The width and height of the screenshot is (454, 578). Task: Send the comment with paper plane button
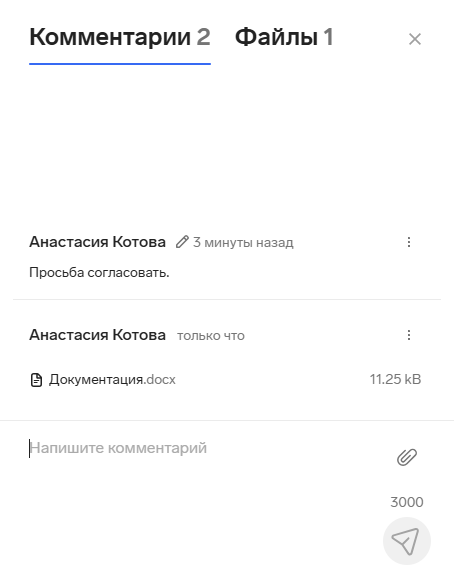pyautogui.click(x=407, y=541)
